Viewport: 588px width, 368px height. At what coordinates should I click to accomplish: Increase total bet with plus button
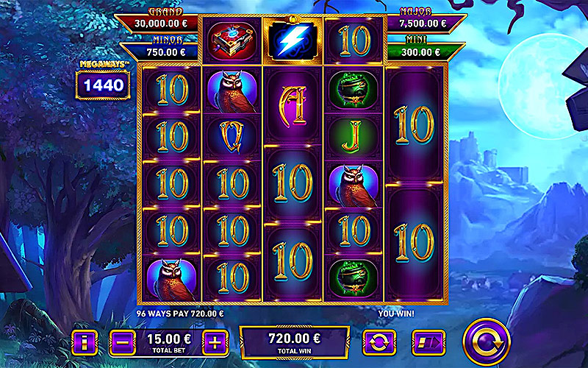215,342
